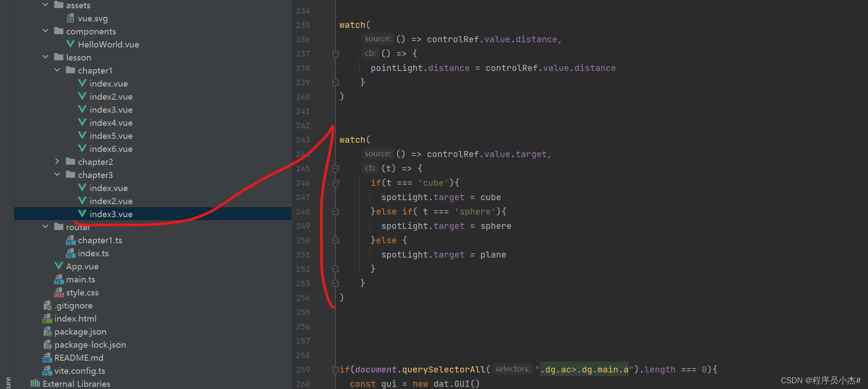Screen dimensions: 868x389
Task: Click 'spotLight.target = cube' on line 247
Action: point(441,197)
